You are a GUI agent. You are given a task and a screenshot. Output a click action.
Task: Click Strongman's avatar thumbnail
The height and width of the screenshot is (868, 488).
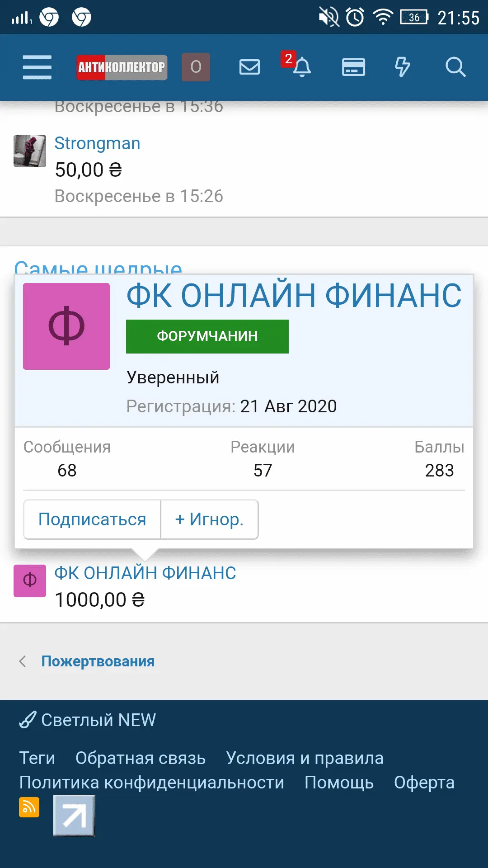click(x=30, y=151)
